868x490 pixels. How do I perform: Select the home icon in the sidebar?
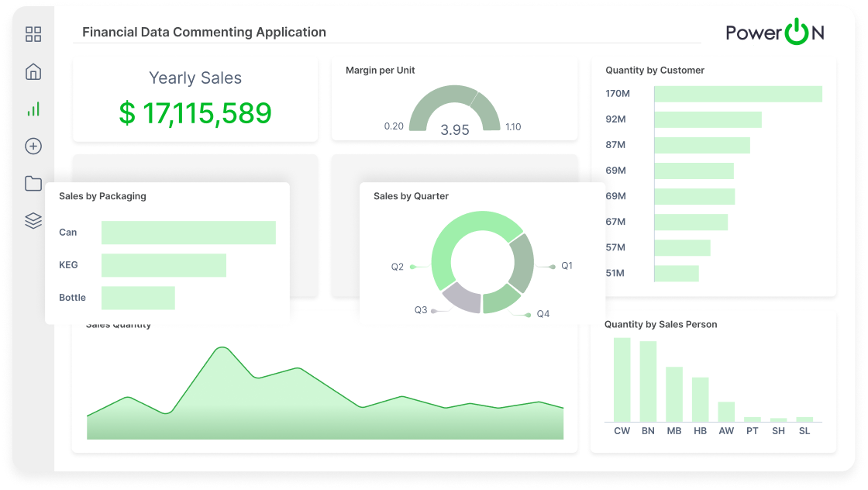pyautogui.click(x=33, y=71)
